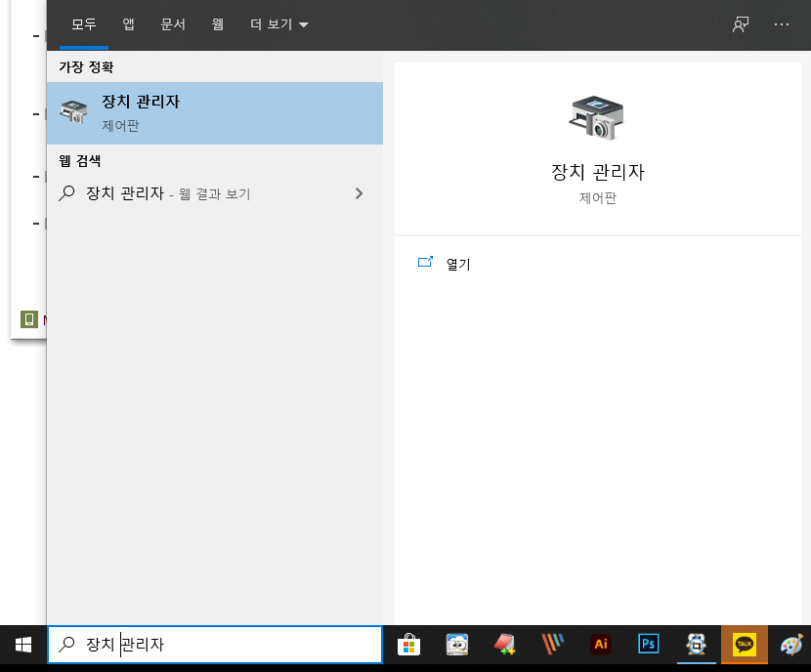Launch Adobe Illustrator from taskbar
The width and height of the screenshot is (811, 672).
click(601, 645)
